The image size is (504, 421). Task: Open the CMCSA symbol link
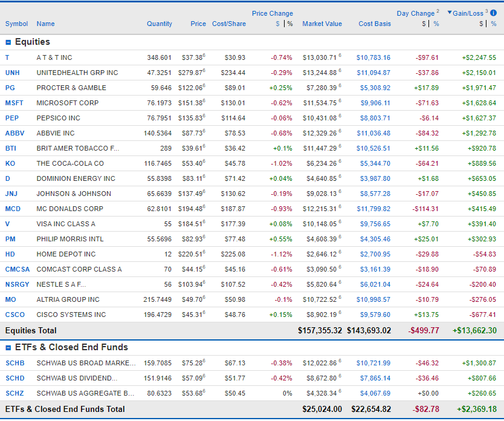point(18,270)
